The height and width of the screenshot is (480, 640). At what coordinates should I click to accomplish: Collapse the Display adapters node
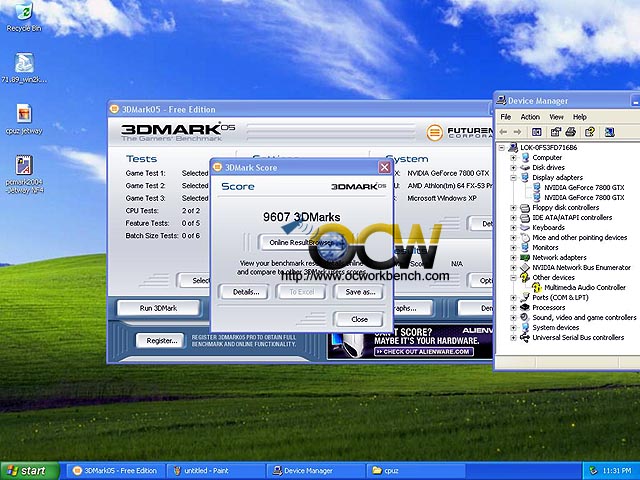point(513,178)
